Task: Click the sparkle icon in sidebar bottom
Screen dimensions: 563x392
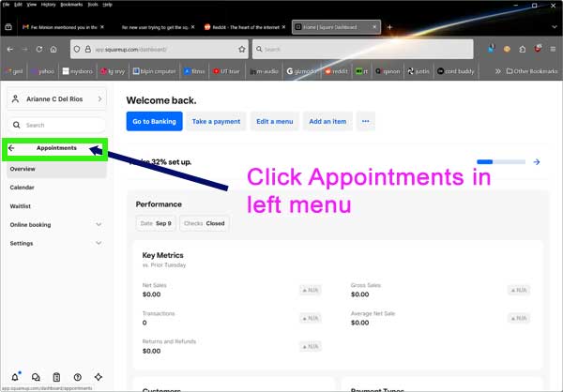Action: [x=99, y=377]
